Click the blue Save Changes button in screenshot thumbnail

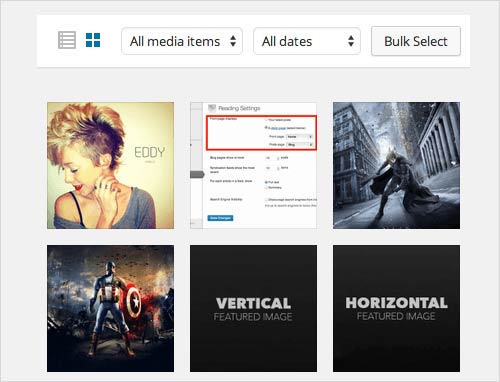[x=220, y=218]
